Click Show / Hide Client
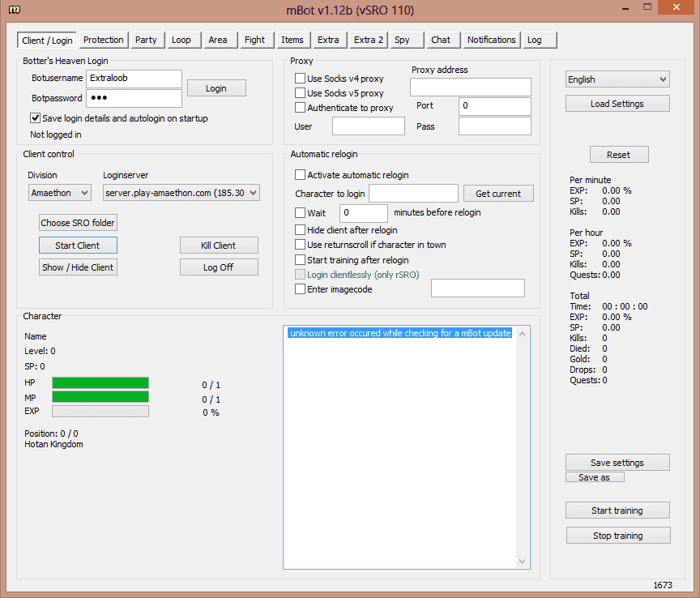This screenshot has height=598, width=700. (x=78, y=267)
